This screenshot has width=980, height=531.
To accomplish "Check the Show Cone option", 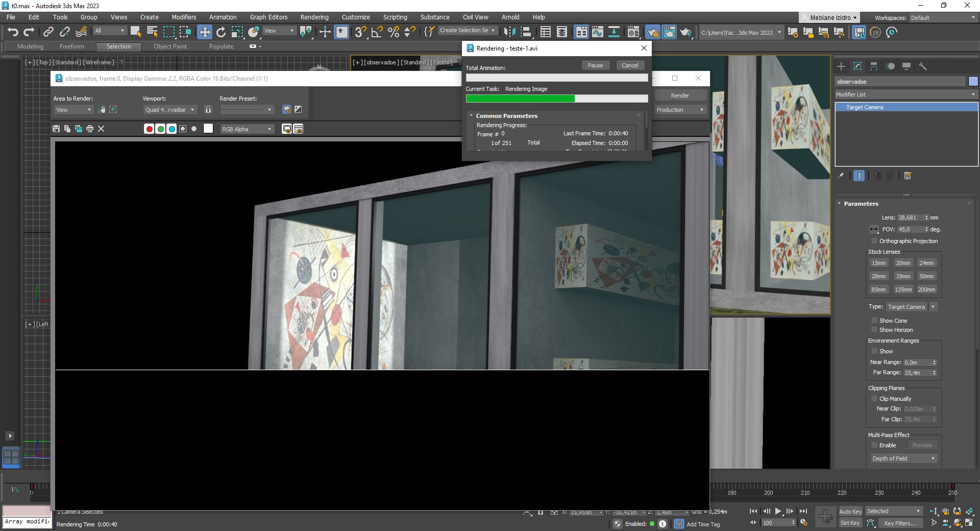I will [874, 321].
